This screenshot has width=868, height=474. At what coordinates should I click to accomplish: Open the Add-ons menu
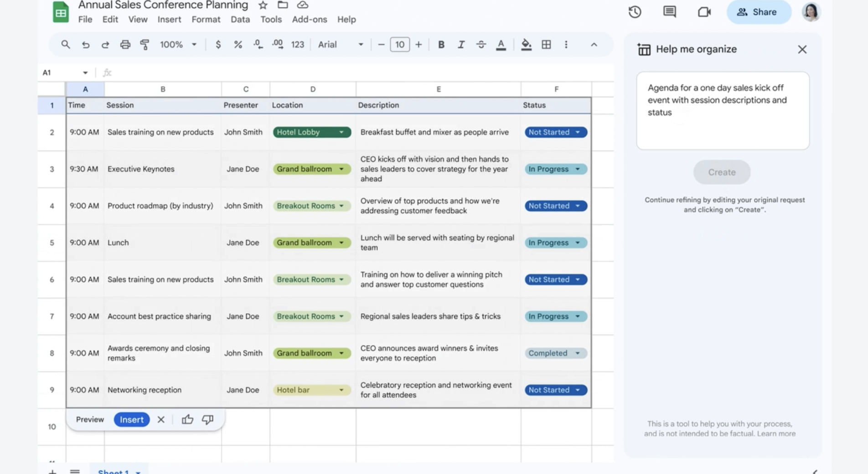click(310, 19)
